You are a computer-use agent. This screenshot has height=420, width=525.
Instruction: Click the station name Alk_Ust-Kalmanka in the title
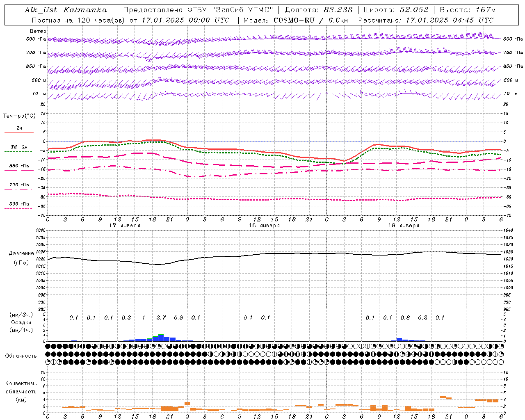[66, 10]
